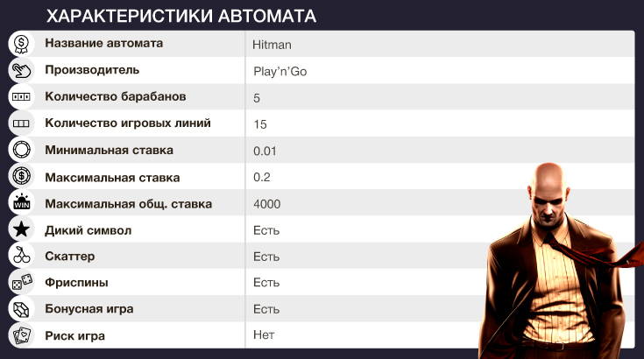Click the reels icon beside Количество барабанов
Screen dimensions: 644x359
20,96
